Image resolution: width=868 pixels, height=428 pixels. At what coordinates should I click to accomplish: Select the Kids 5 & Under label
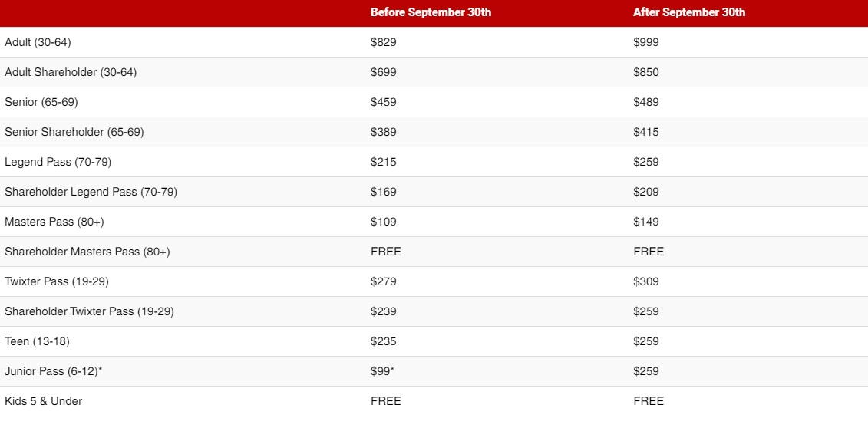(x=43, y=401)
